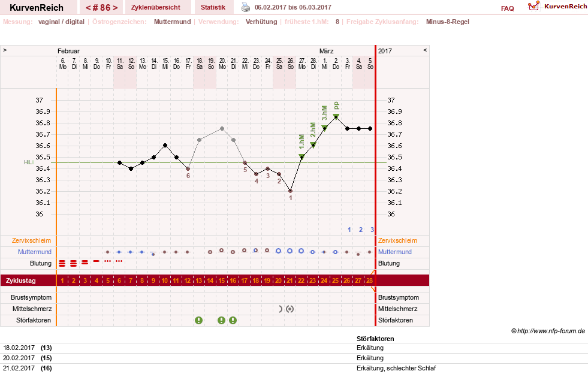Click the spotting dots on cycle day 6
Image resolution: width=588 pixels, height=386 pixels.
point(119,261)
